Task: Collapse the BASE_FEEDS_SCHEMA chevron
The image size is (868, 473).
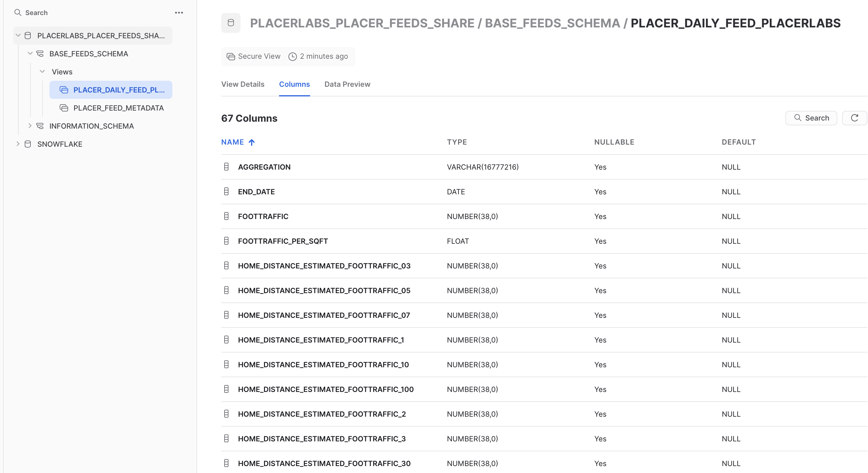Action: tap(30, 54)
